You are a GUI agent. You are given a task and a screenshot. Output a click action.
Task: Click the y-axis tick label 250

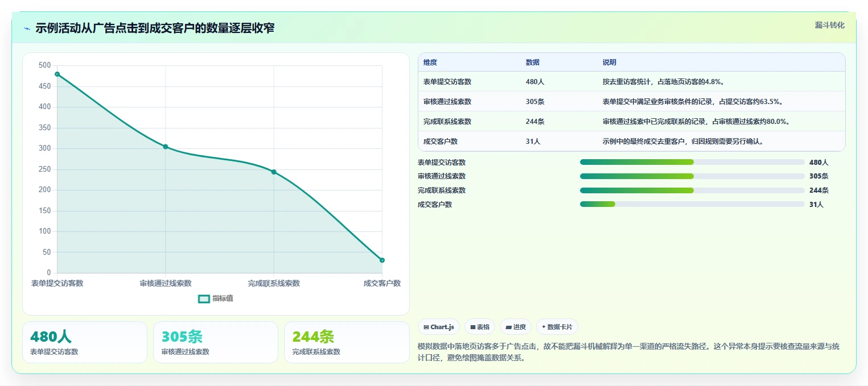[x=45, y=169]
